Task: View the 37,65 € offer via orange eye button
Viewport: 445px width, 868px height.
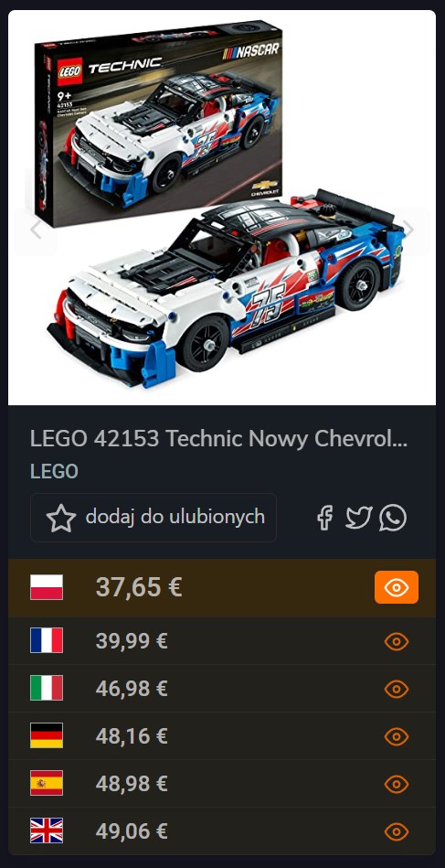Action: tap(397, 587)
